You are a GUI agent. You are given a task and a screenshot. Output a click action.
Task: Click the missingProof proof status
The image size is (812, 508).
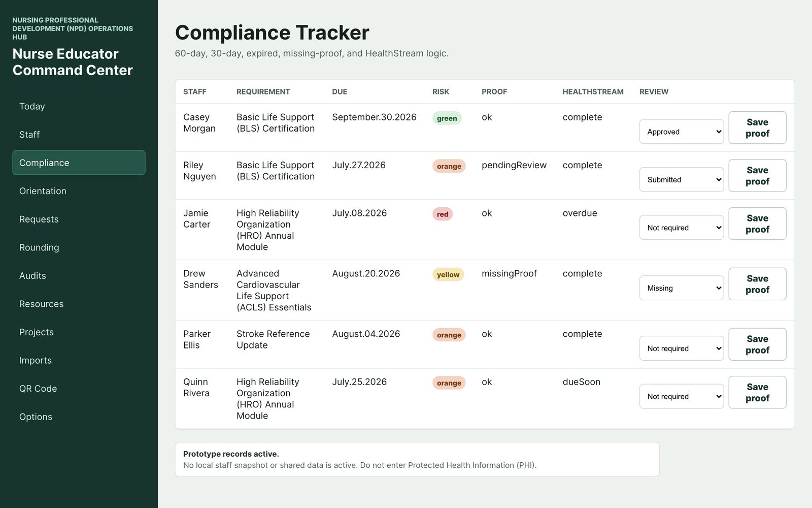[x=509, y=274]
